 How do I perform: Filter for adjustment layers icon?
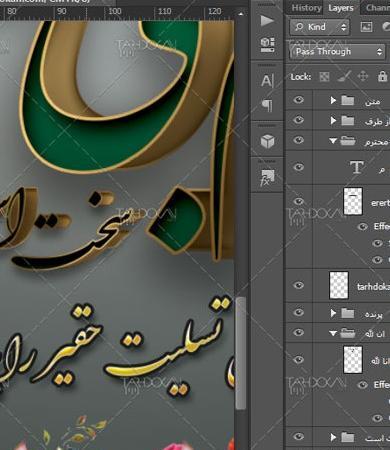point(386,27)
